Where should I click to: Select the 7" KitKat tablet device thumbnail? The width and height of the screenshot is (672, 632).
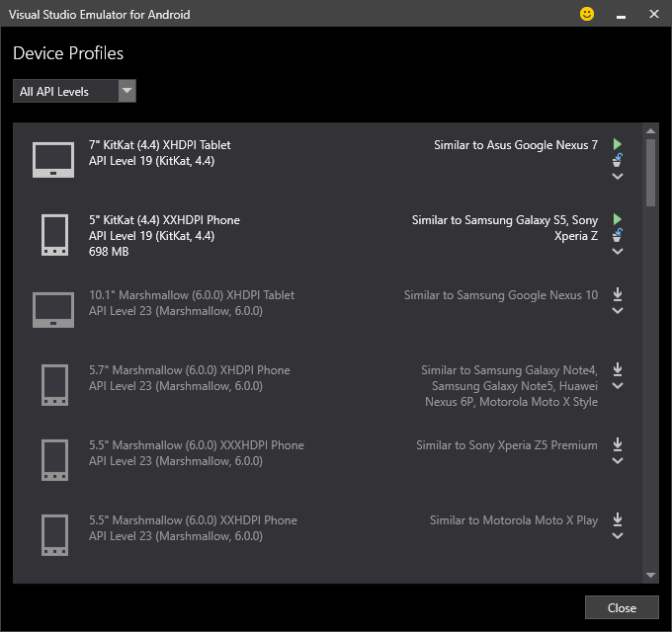click(53, 160)
